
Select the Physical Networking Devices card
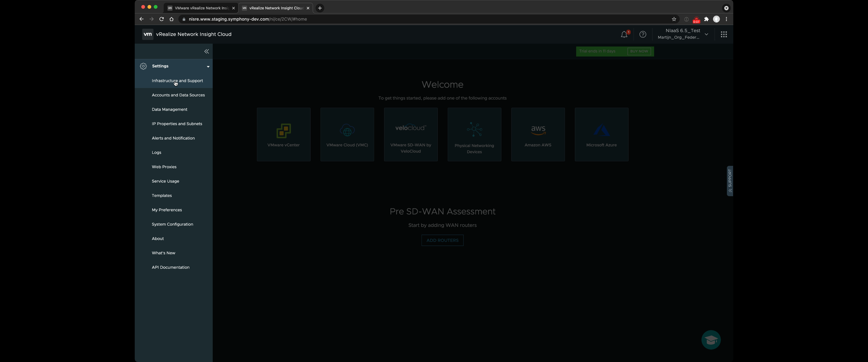pyautogui.click(x=474, y=134)
